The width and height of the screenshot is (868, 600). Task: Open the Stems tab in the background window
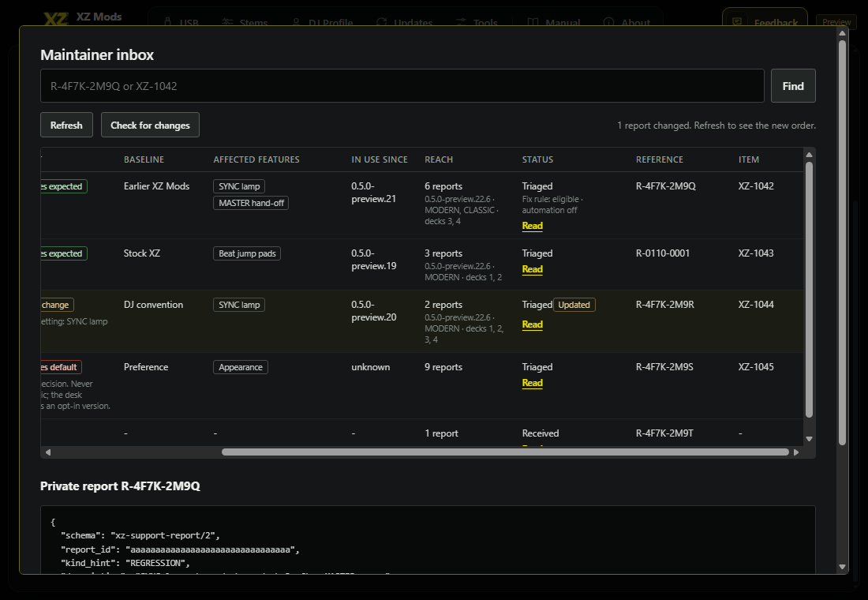245,23
